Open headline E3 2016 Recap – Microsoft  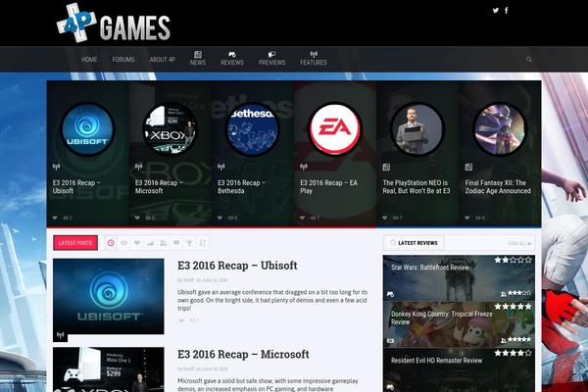(x=243, y=354)
